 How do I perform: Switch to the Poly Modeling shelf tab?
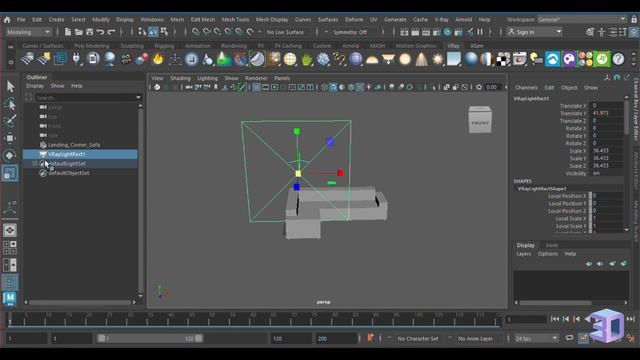pos(92,46)
